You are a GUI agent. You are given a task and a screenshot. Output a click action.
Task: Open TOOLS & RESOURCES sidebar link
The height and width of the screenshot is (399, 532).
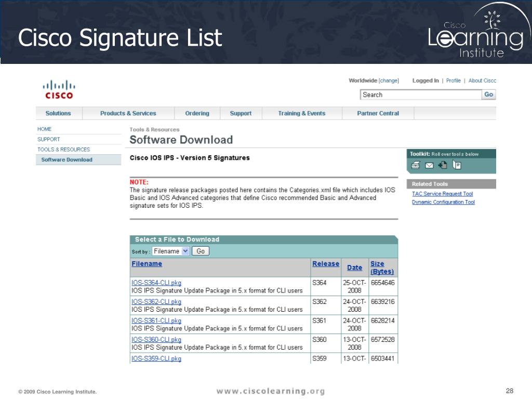(x=64, y=150)
